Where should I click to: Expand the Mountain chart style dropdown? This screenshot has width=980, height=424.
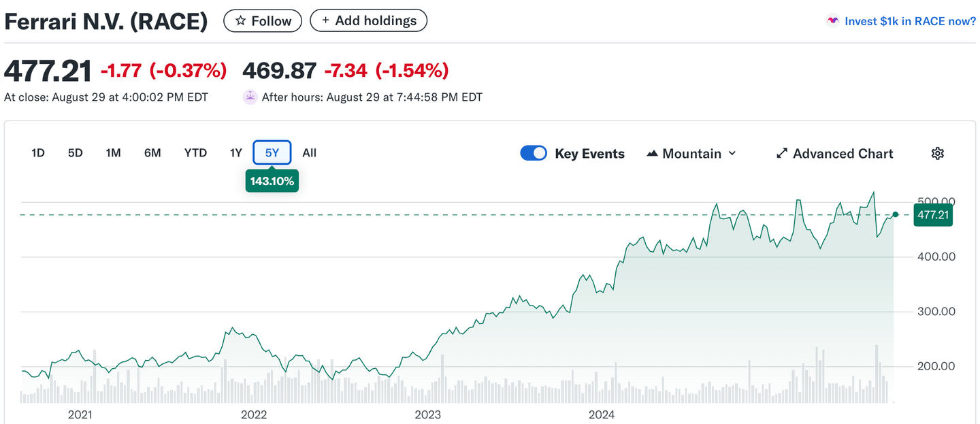(x=691, y=153)
